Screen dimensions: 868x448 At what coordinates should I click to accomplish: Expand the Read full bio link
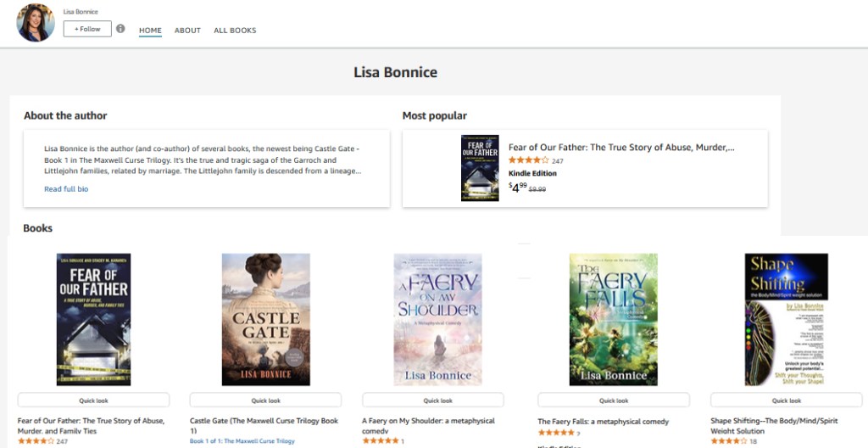coord(66,189)
